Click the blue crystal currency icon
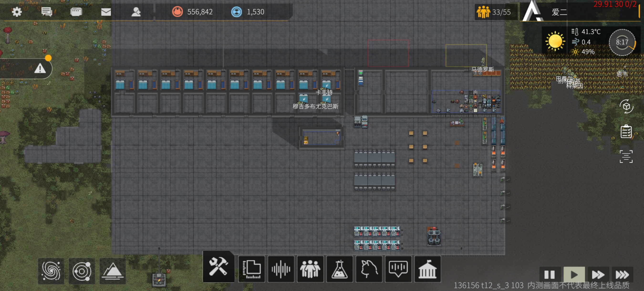Viewport: 644px width, 291px height. pos(237,12)
